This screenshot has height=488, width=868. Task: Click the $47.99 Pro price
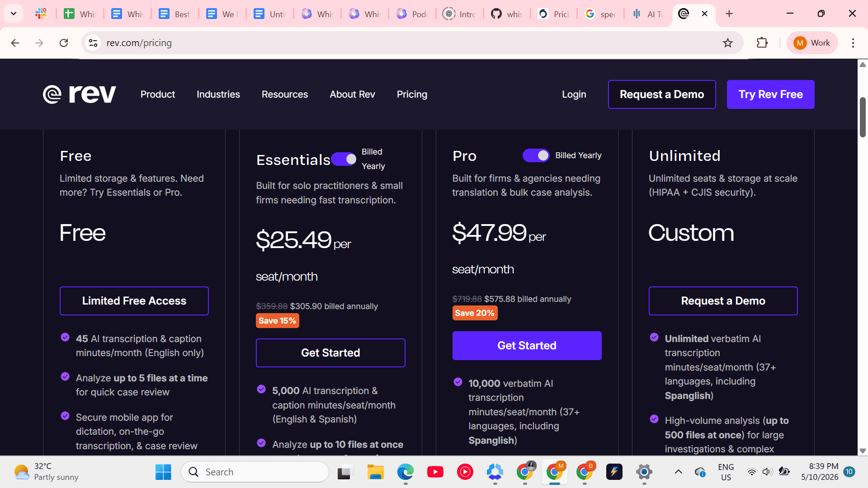point(490,232)
